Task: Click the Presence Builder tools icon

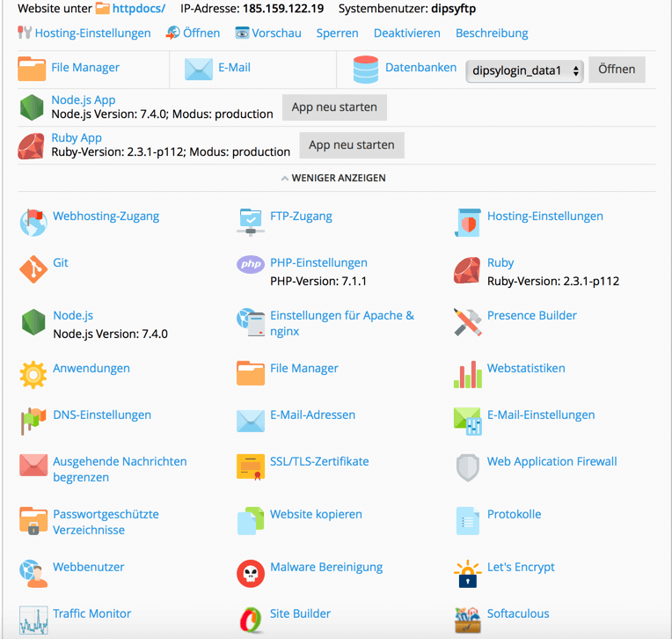Action: 467,321
